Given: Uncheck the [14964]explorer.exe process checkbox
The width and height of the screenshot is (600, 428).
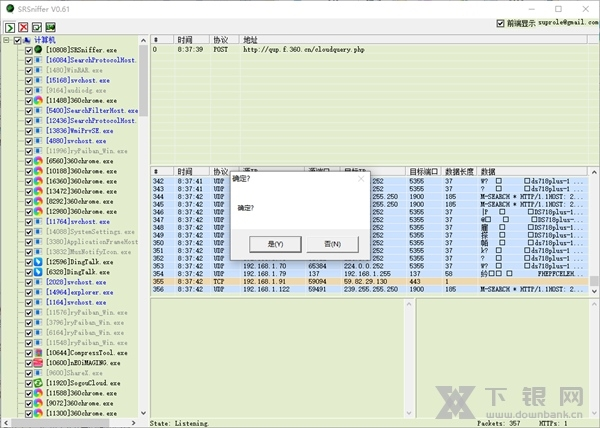Looking at the screenshot, I should click(29, 292).
